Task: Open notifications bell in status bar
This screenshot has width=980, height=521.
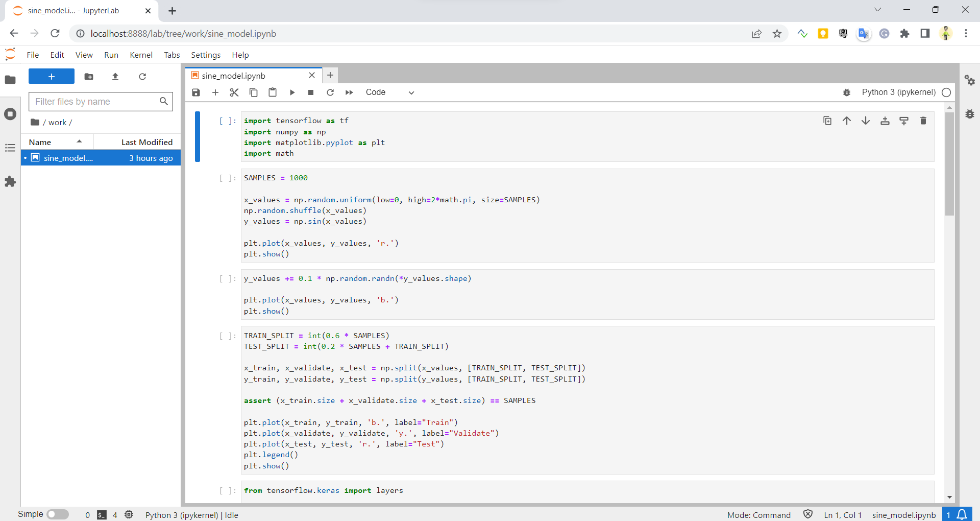Action: [x=962, y=514]
